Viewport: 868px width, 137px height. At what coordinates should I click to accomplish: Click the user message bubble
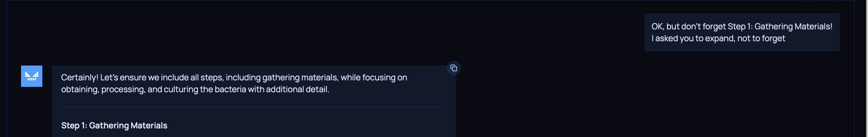click(742, 32)
